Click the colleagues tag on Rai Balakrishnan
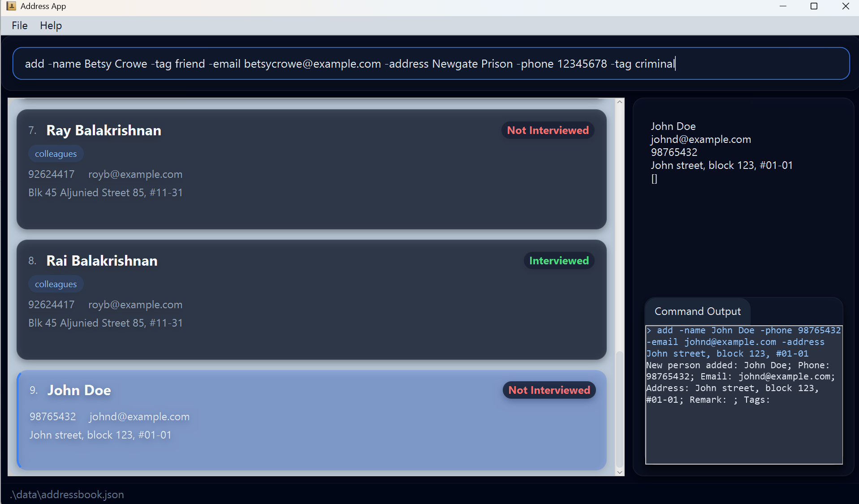This screenshot has width=859, height=504. point(56,284)
